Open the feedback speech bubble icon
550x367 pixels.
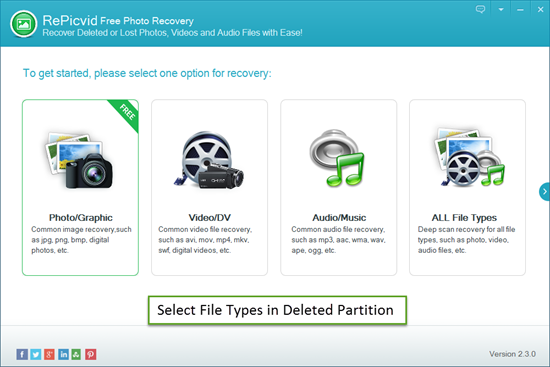[x=480, y=9]
